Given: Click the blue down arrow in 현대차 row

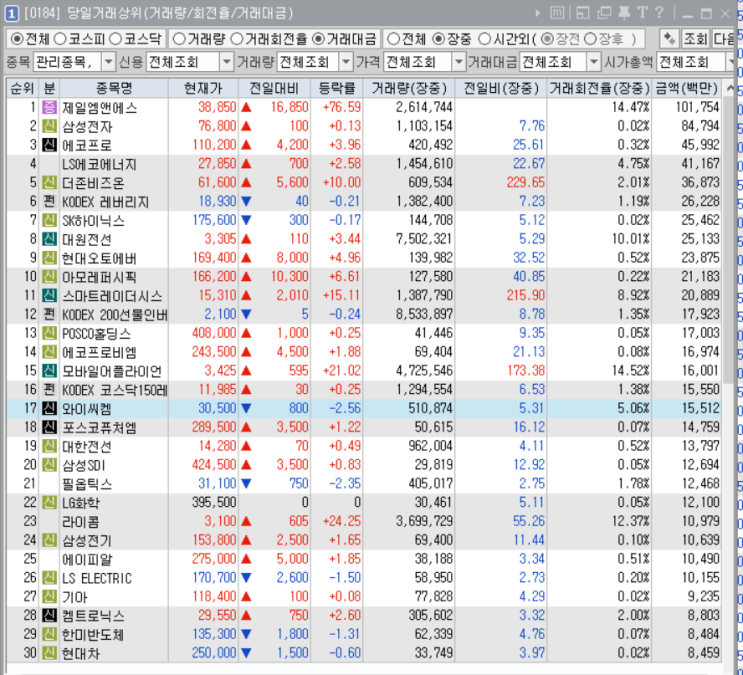Looking at the screenshot, I should pos(246,653).
